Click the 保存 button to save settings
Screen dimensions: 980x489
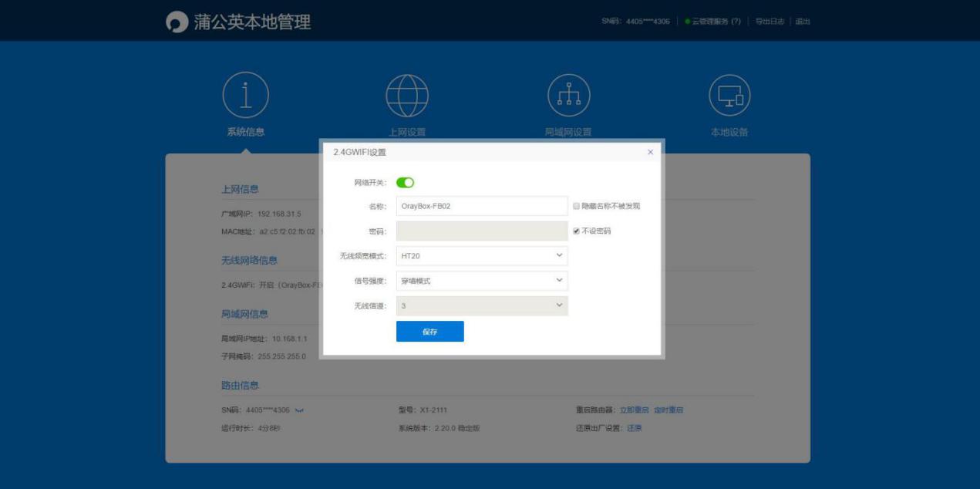click(x=430, y=331)
